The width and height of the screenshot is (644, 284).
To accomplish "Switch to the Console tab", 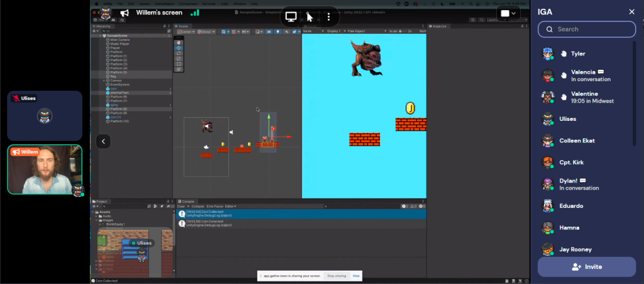I will (x=186, y=202).
